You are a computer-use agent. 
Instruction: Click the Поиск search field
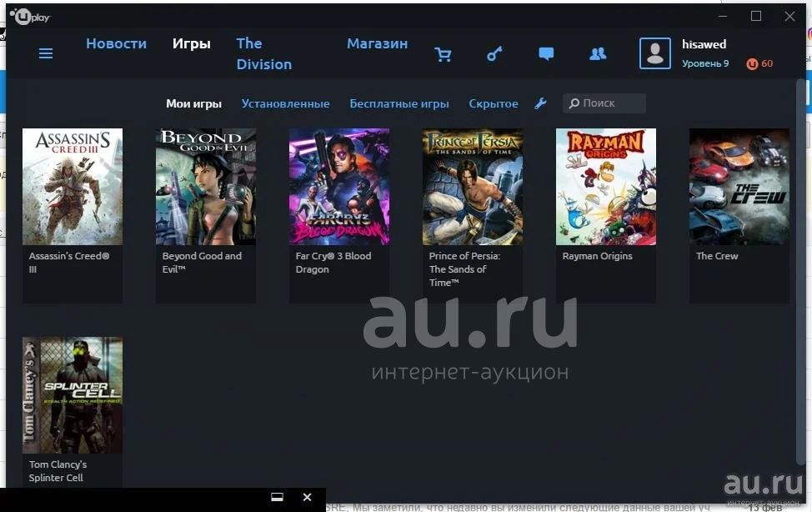pos(604,103)
